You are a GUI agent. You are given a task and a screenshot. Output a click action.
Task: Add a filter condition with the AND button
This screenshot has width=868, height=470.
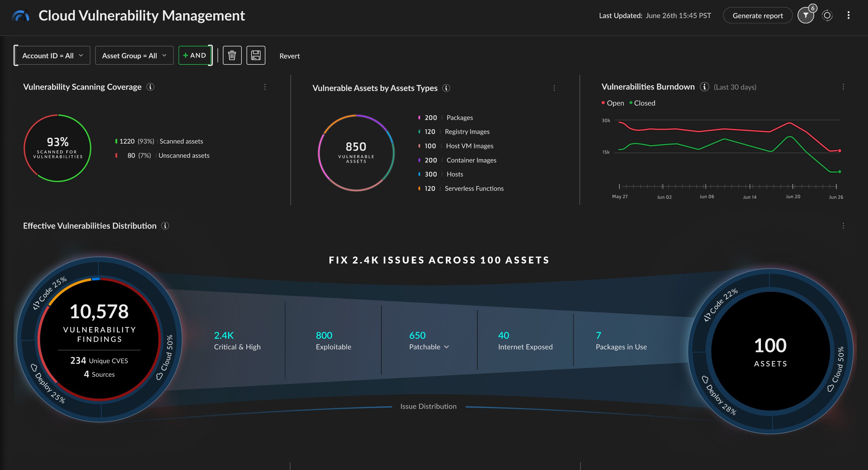pos(195,55)
